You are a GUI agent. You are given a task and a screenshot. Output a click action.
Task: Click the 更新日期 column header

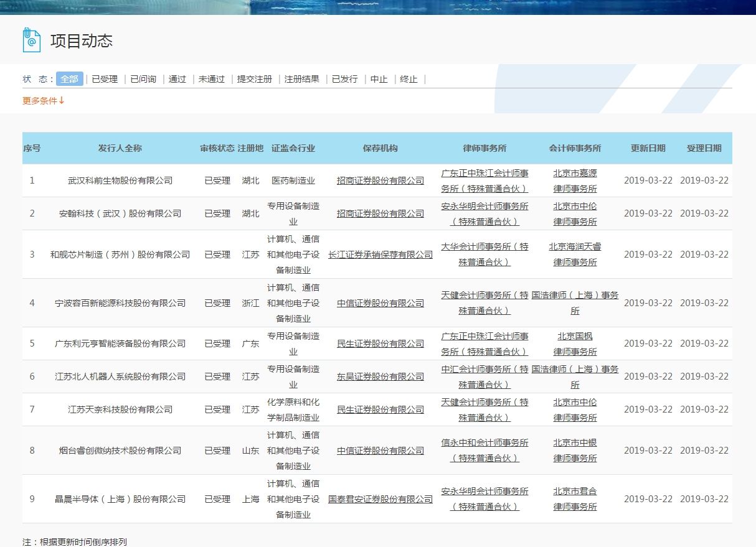pyautogui.click(x=648, y=148)
